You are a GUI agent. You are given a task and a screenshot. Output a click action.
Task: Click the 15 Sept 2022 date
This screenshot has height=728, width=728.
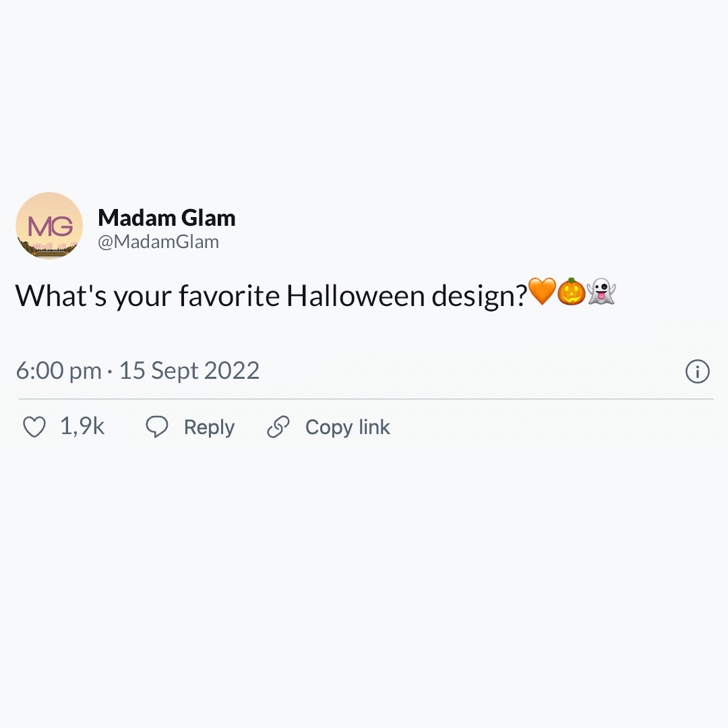pos(189,371)
